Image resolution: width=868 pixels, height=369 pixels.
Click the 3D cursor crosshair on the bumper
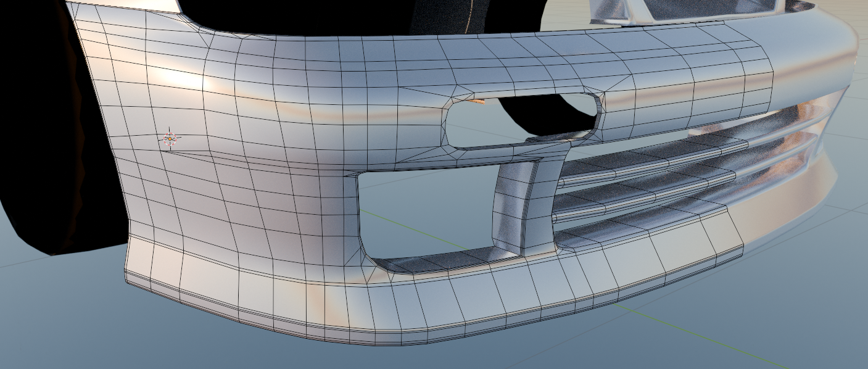[170, 139]
